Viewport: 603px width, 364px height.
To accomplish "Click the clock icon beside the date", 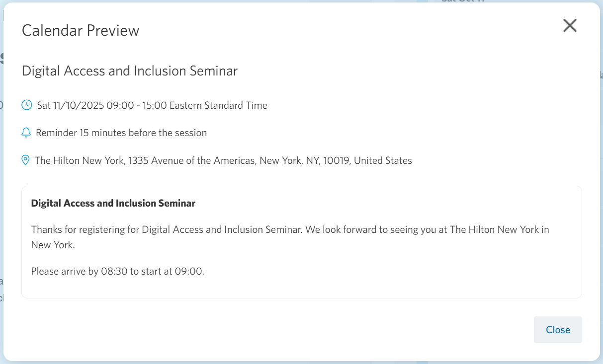I will (27, 105).
